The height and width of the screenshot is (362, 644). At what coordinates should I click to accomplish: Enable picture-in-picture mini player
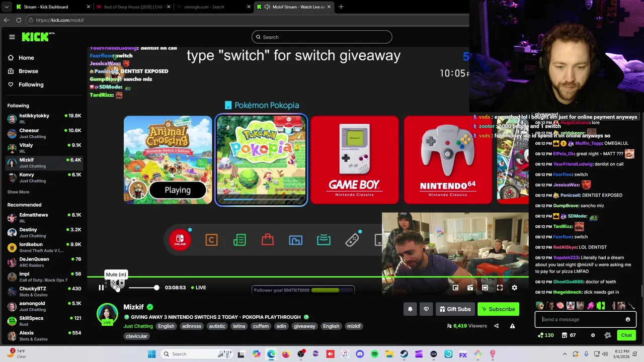click(x=455, y=288)
